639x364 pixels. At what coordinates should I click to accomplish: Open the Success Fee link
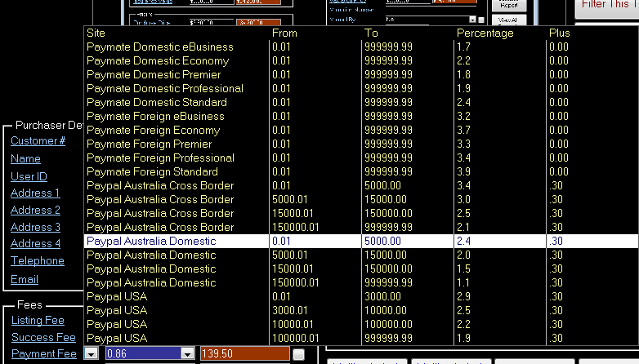pos(43,338)
